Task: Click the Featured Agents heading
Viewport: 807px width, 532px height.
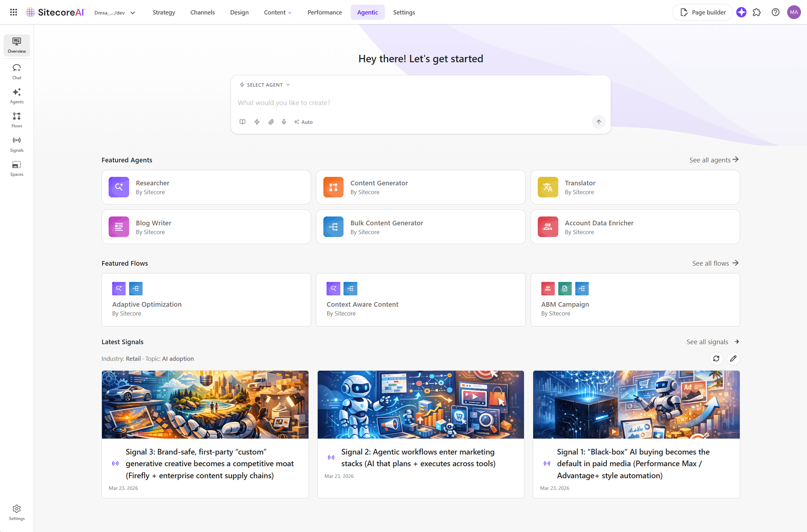Action: [x=127, y=160]
